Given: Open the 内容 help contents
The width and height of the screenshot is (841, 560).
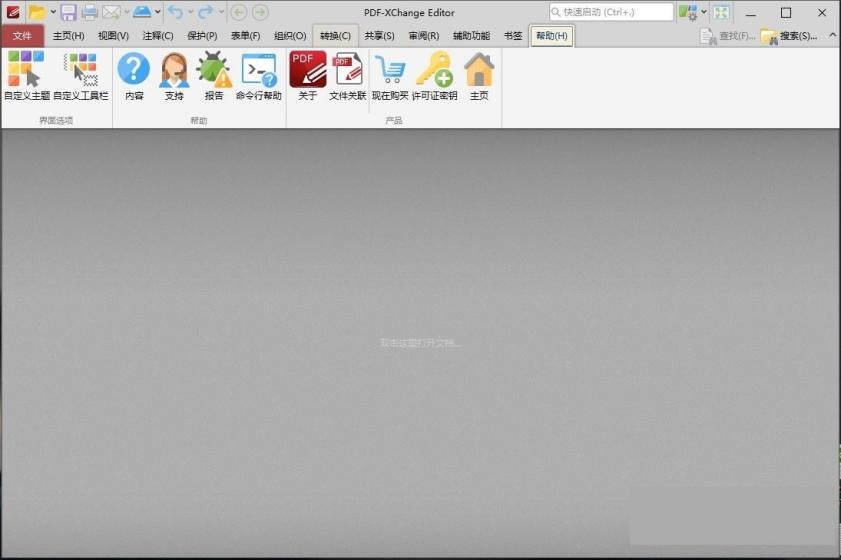Looking at the screenshot, I should pos(134,76).
